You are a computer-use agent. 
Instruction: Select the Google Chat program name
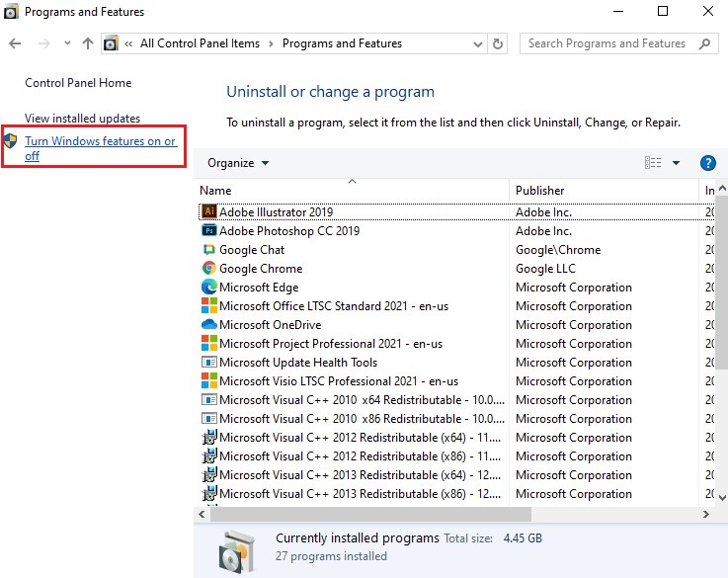tap(252, 250)
